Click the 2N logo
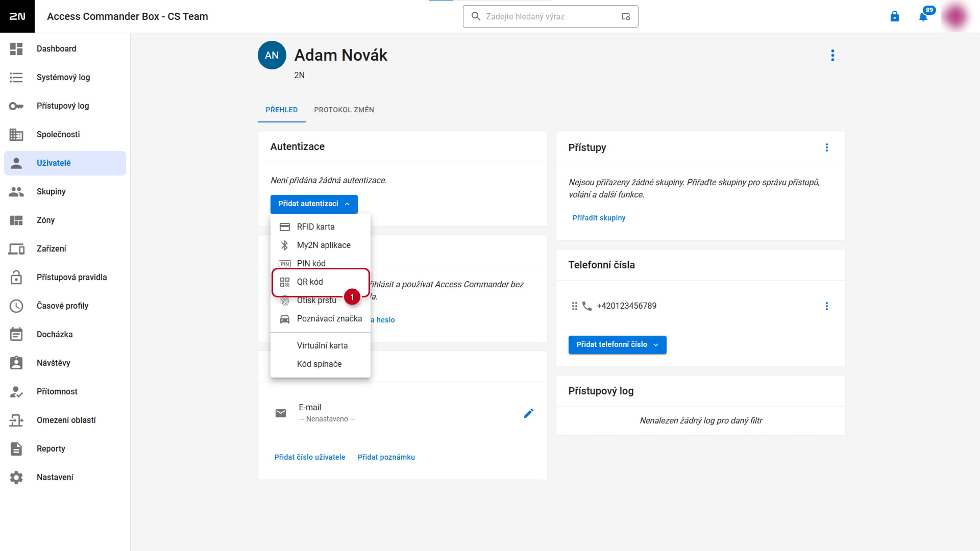This screenshot has width=980, height=551. 17,16
